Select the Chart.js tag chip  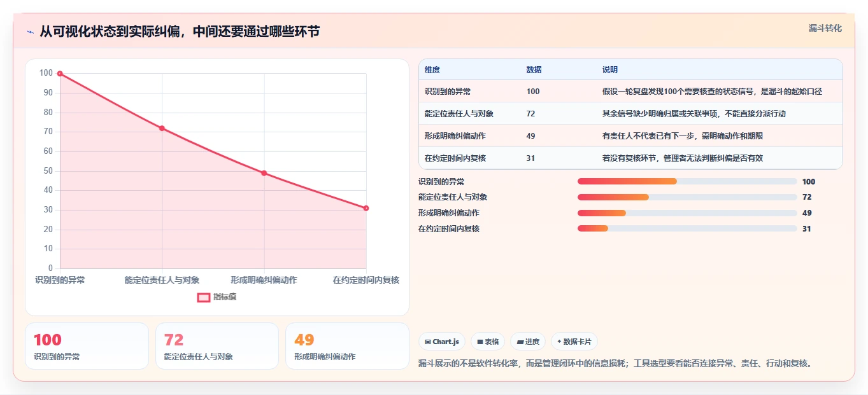tap(442, 342)
